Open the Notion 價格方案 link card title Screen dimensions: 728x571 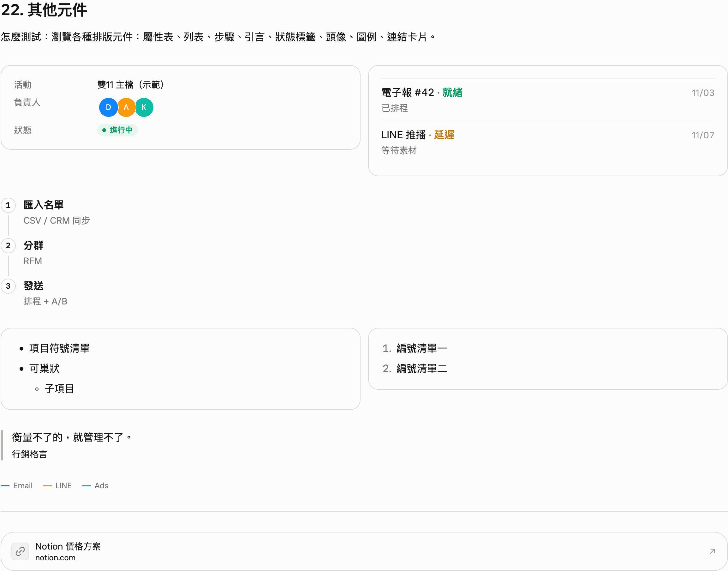[68, 546]
